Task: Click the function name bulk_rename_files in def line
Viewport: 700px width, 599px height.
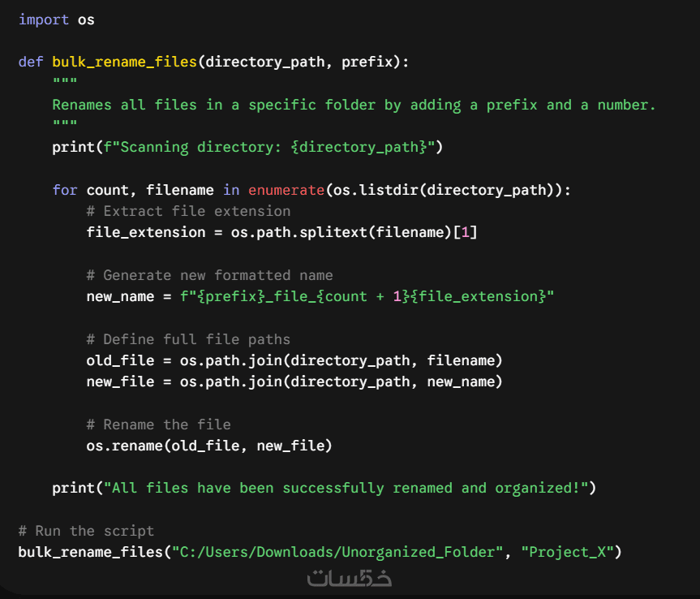Action: [x=125, y=62]
